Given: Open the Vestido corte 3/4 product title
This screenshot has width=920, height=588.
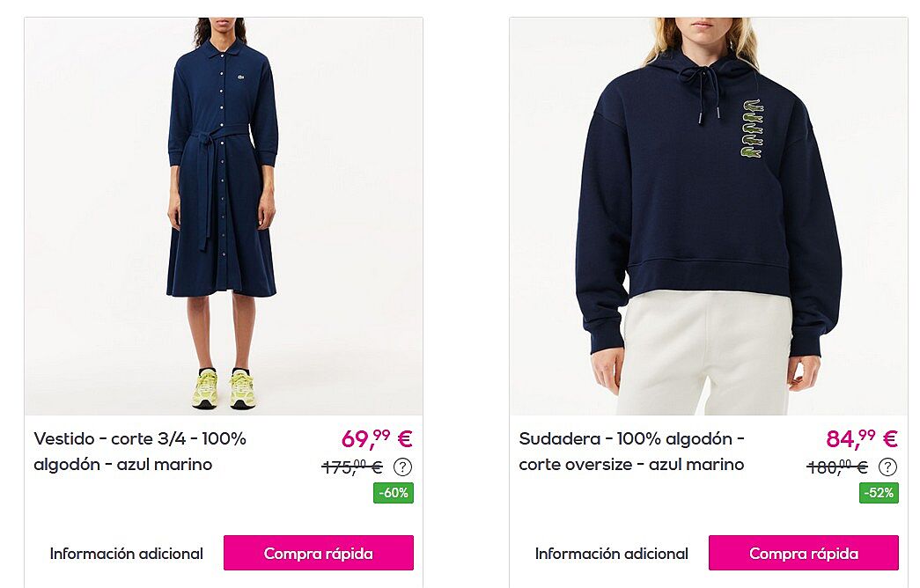Looking at the screenshot, I should click(140, 452).
